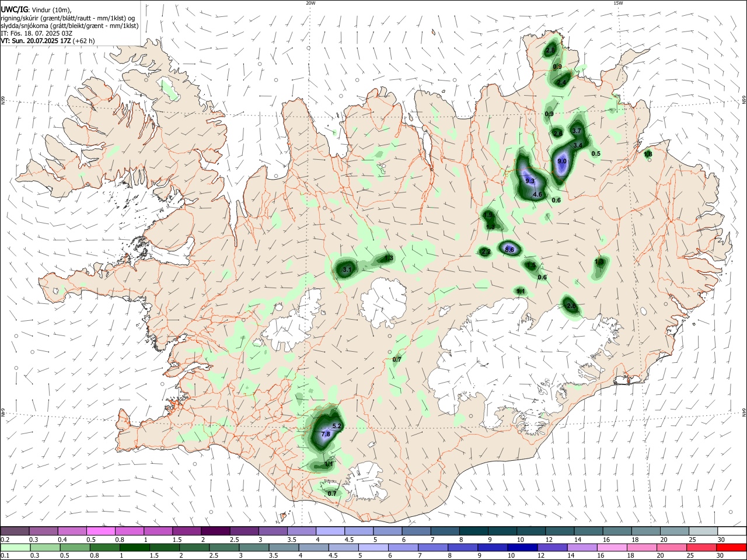This screenshot has height=560, width=747.
Task: Click the 25 label in the upper legend row
Action: pyautogui.click(x=692, y=540)
